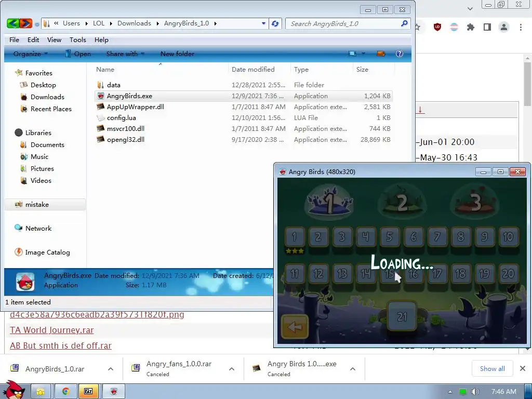Refresh the AngryBirds_1.0 folder view
This screenshot has height=399, width=532.
click(275, 23)
